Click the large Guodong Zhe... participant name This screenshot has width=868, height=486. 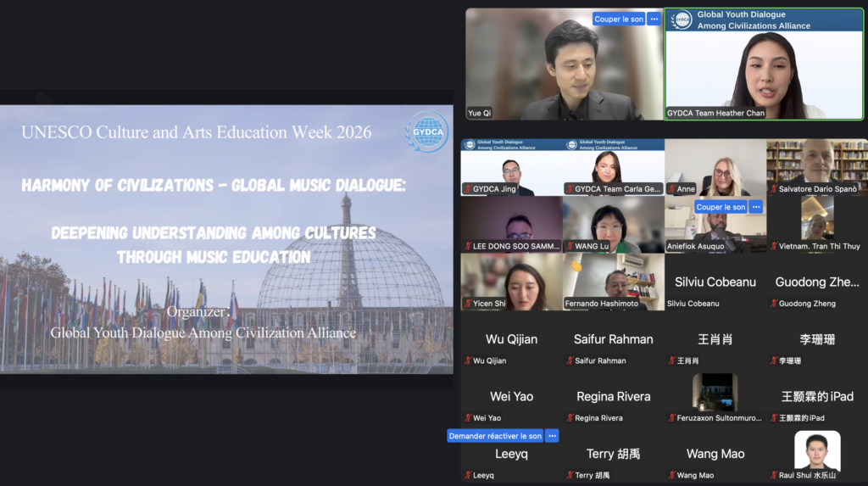coord(817,282)
